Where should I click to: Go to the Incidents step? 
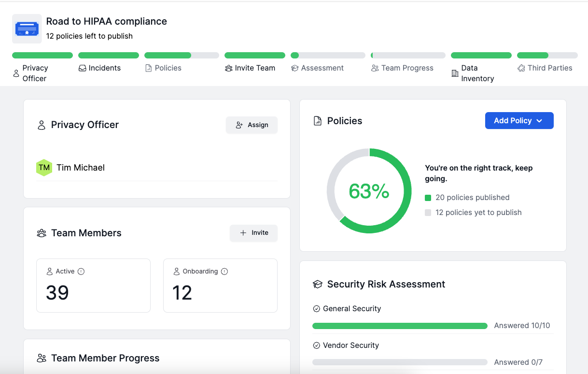[x=100, y=68]
